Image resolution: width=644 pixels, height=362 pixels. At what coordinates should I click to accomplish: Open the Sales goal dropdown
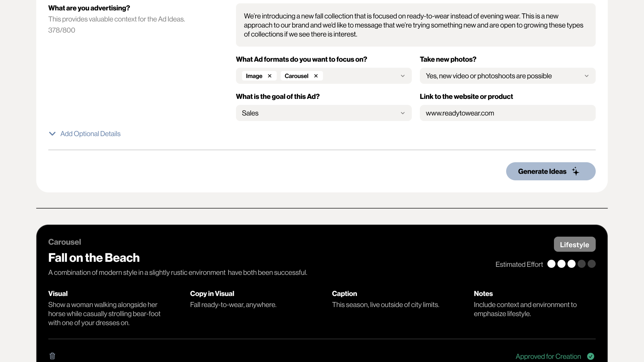(324, 113)
